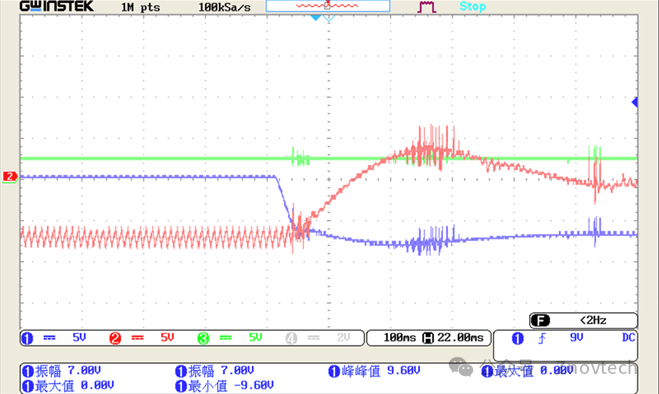Image resolution: width=659 pixels, height=394 pixels.
Task: Select the channel 2 red number badge
Action: click(115, 338)
